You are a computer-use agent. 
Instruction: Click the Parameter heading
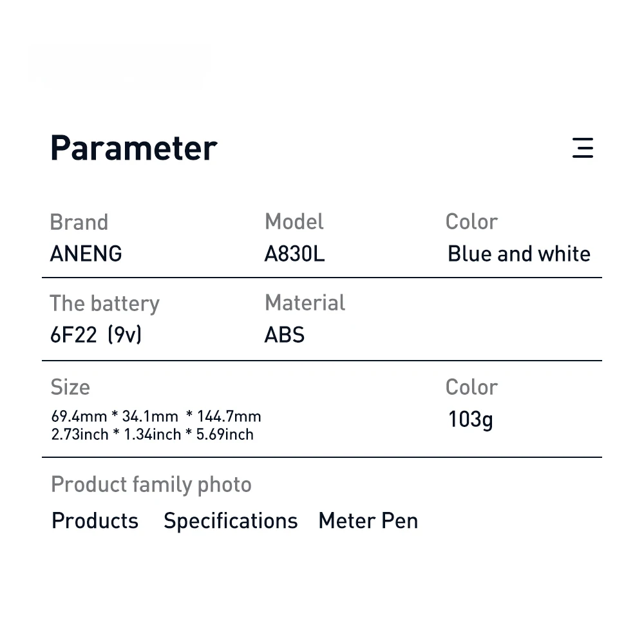pyautogui.click(x=133, y=148)
